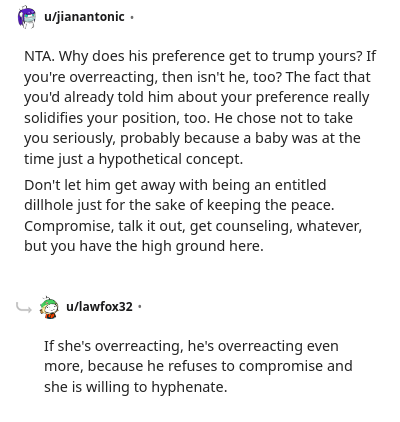Click the reply thread arrow icon
The height and width of the screenshot is (422, 400).
[x=24, y=308]
